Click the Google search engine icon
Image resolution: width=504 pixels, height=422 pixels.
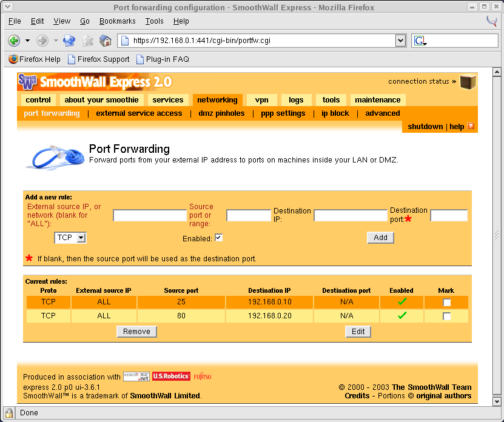420,41
